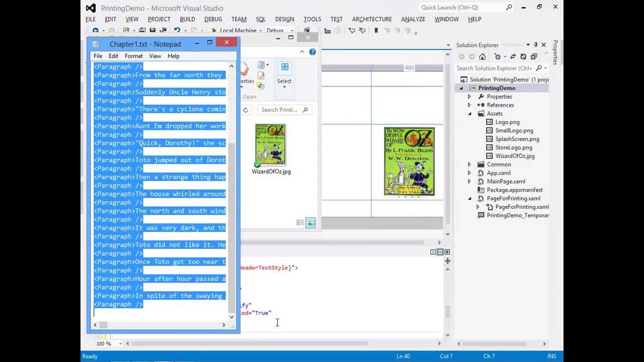Open the Properties side tab at right edge

555,52
